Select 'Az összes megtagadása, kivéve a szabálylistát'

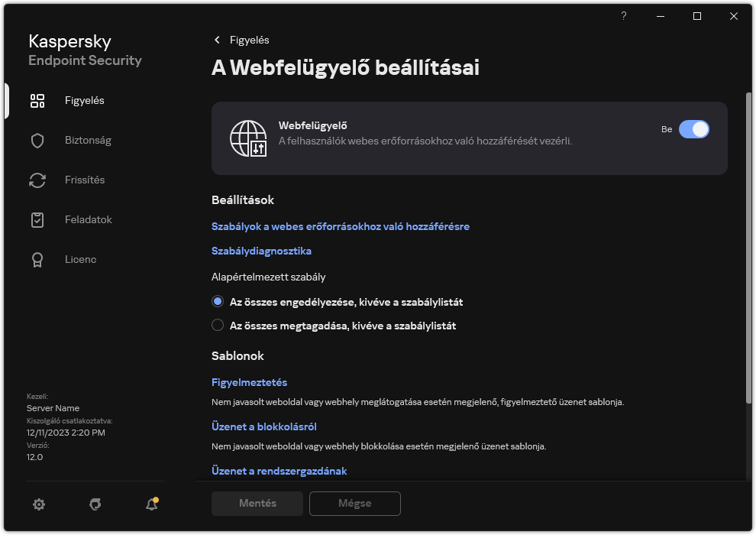218,325
